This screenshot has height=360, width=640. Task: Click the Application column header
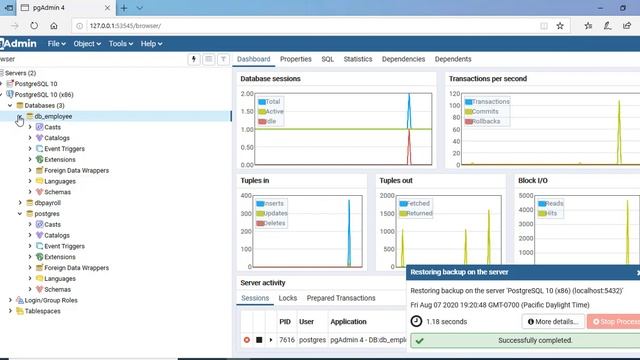pos(348,322)
